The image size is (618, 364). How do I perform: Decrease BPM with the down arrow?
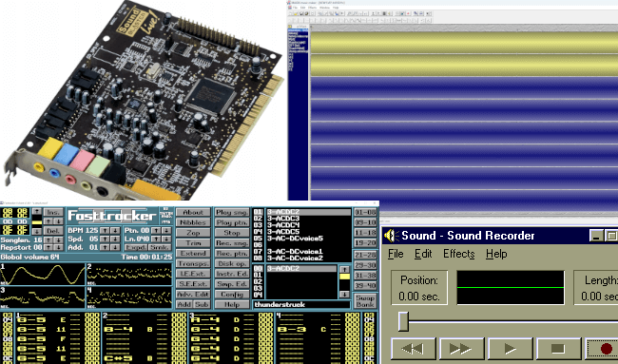coord(115,230)
